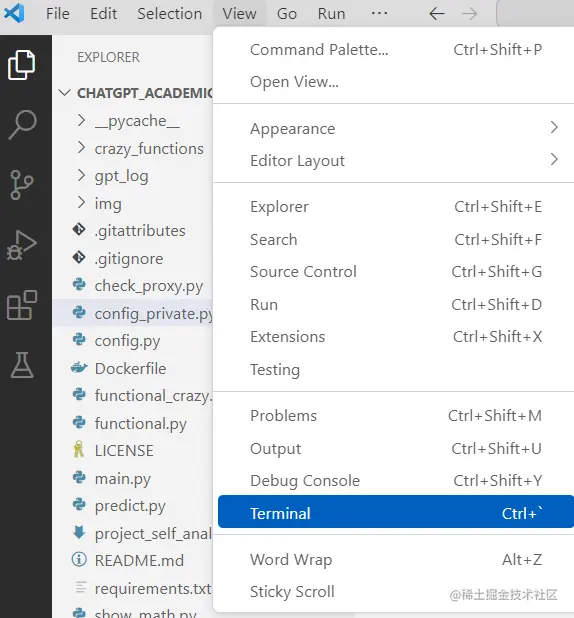Click the Python icon of check_proxy.py
This screenshot has width=574, height=618.
click(79, 285)
